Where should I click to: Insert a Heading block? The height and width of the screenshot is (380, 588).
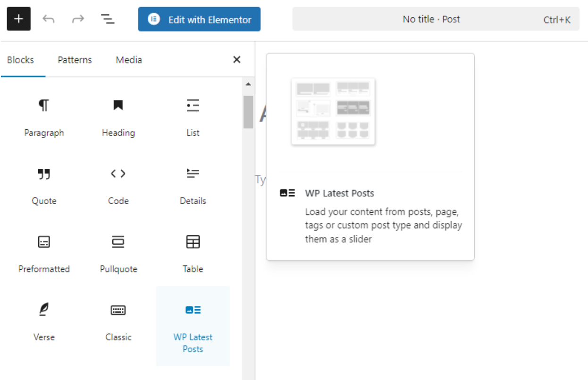(x=118, y=117)
